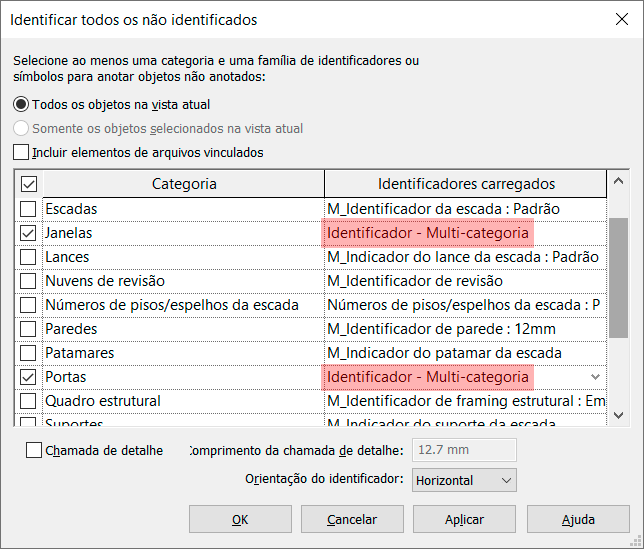Check the Quadro estrutural checkbox
Viewport: 644px width, 549px height.
[28, 401]
